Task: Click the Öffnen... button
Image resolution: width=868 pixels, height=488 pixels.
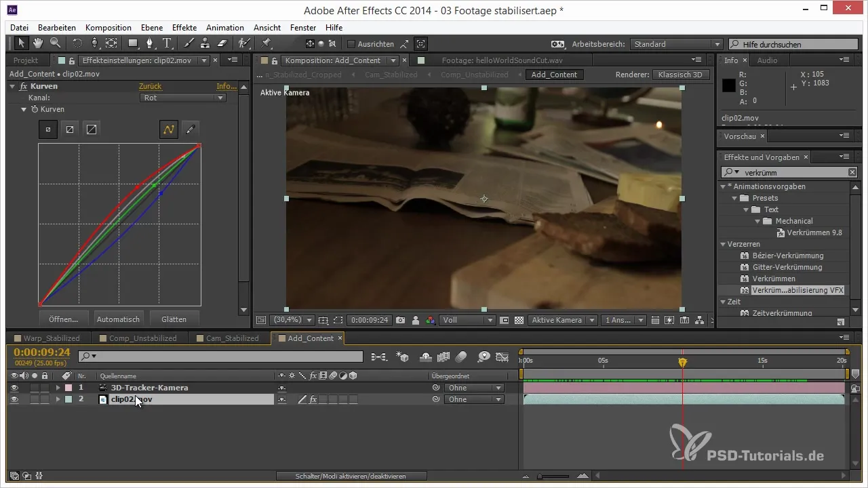Action: (64, 319)
